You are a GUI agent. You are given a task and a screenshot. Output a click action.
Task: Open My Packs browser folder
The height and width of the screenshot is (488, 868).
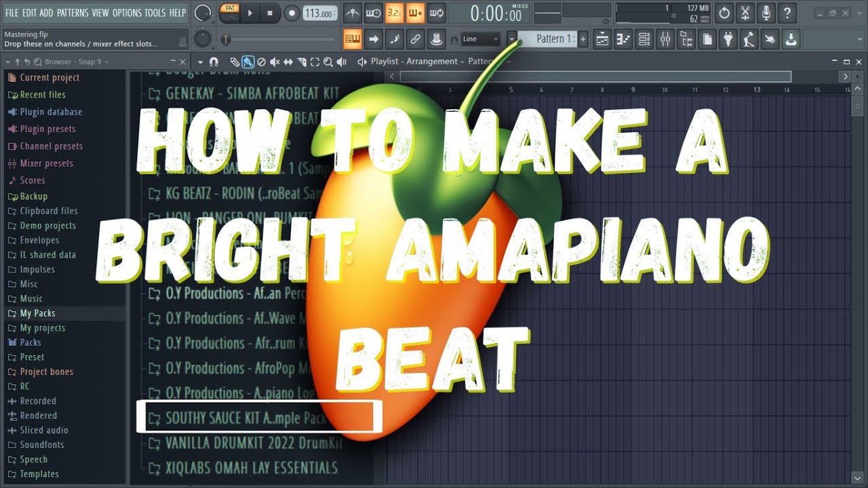(37, 313)
